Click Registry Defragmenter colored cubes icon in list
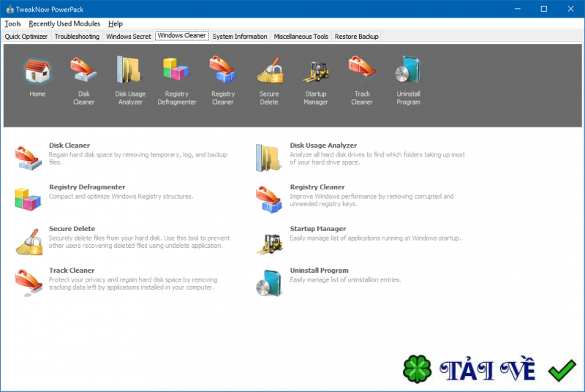The width and height of the screenshot is (585, 392). 28,199
